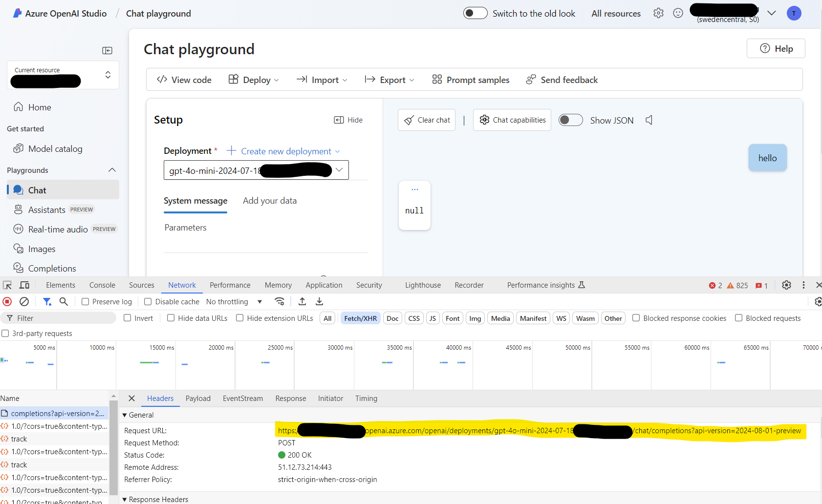Open the Timing tab
Viewport: 822px width, 504px height.
(366, 399)
